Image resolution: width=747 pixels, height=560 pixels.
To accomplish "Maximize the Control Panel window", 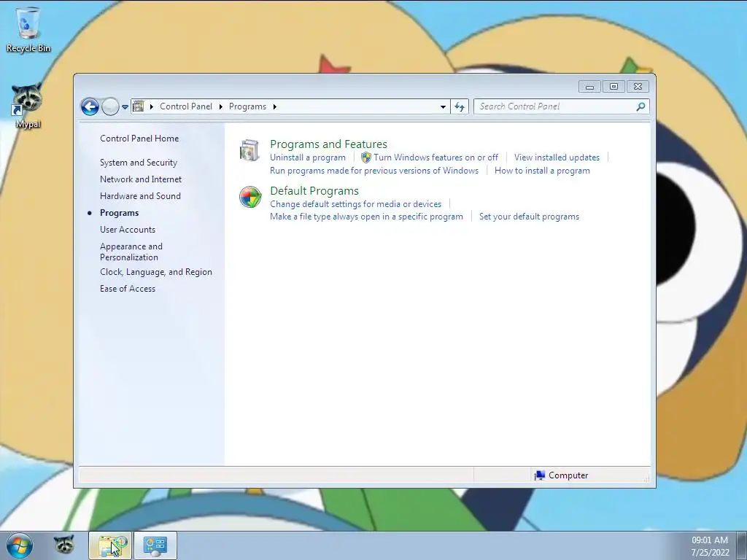I will 614,87.
